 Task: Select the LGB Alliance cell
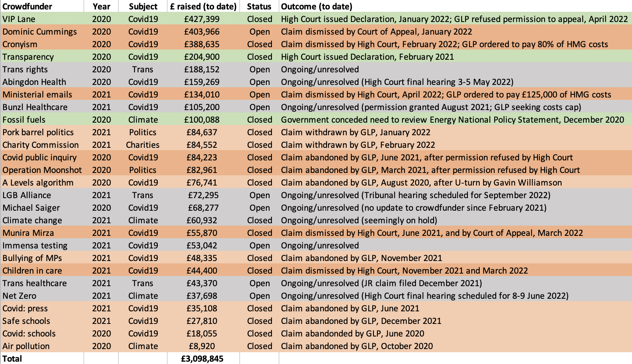pos(27,195)
